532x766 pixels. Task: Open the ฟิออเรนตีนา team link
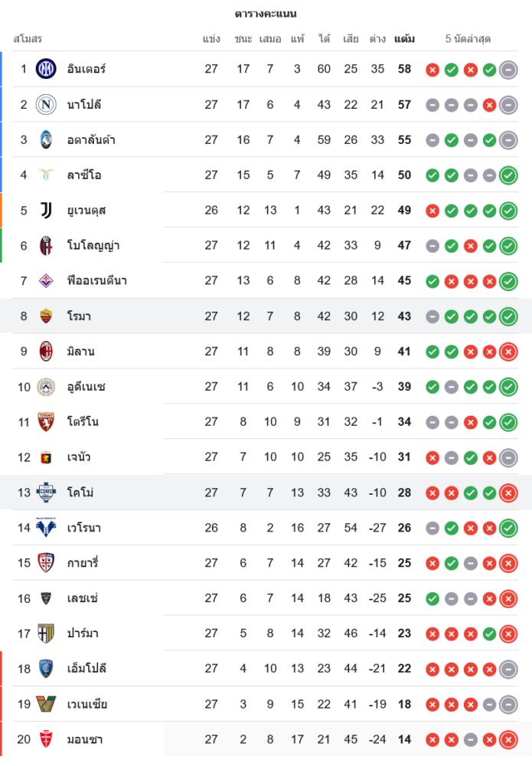coord(96,281)
